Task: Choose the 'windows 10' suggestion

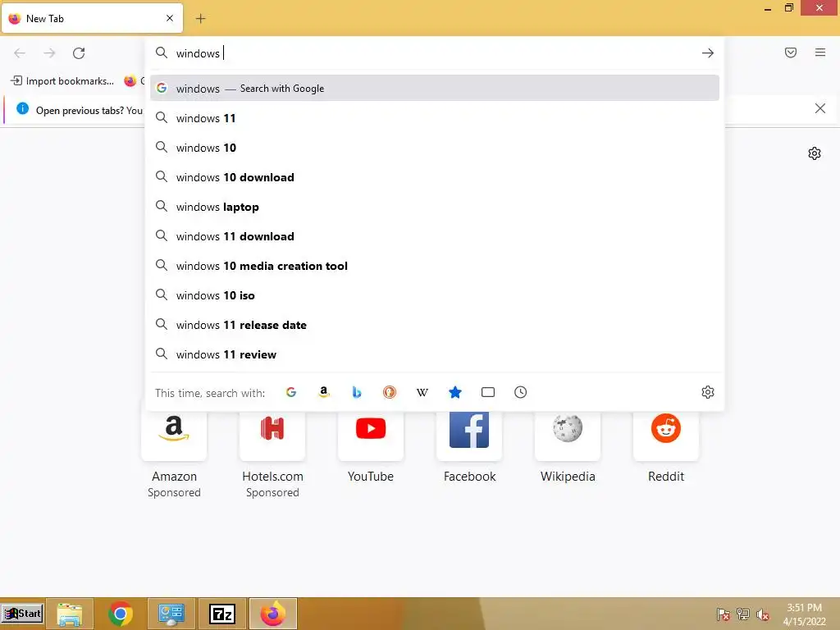Action: coord(435,148)
